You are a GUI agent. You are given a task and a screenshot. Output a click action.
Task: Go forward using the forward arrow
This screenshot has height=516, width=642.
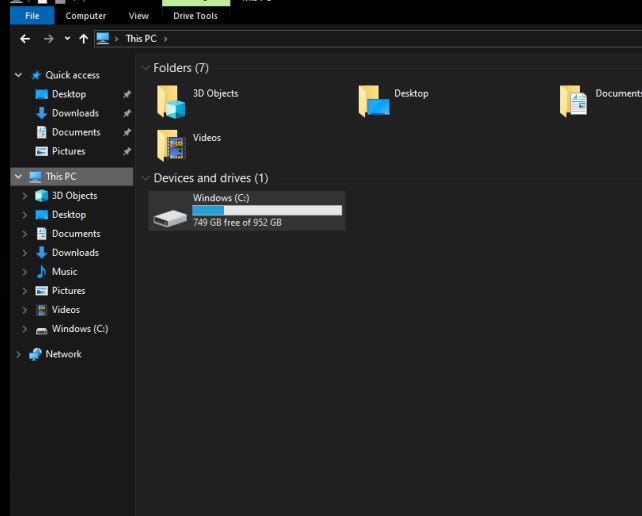pos(48,39)
